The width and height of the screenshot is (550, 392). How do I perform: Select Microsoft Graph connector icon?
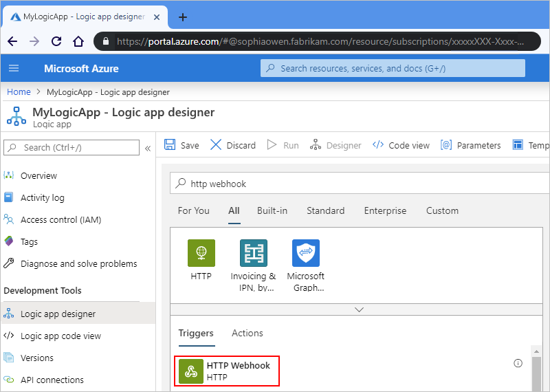[x=306, y=253]
